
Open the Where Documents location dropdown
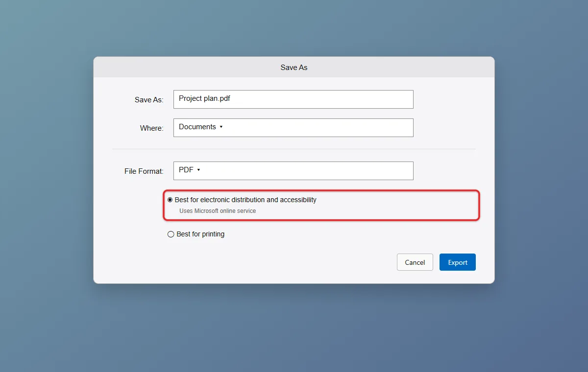click(293, 128)
